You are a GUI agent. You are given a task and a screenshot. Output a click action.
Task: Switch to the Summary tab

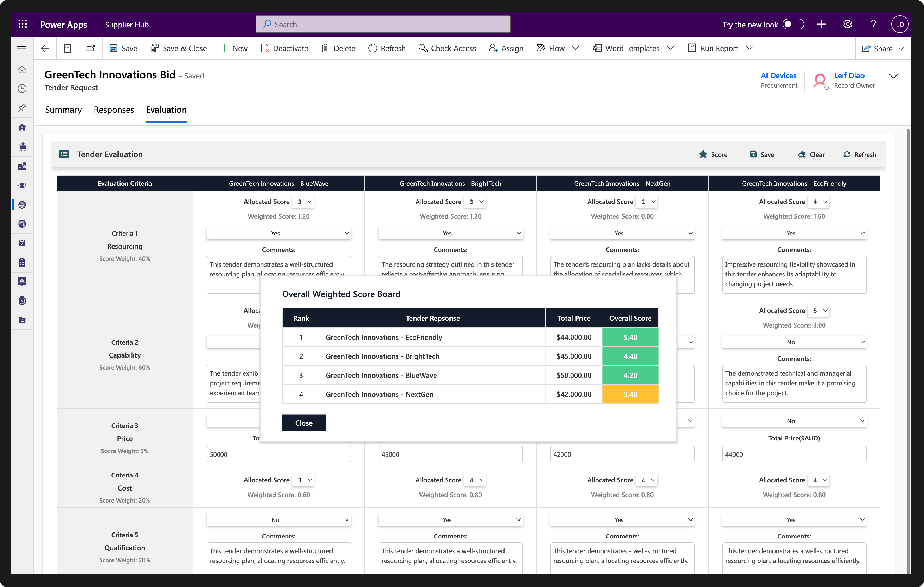tap(63, 110)
